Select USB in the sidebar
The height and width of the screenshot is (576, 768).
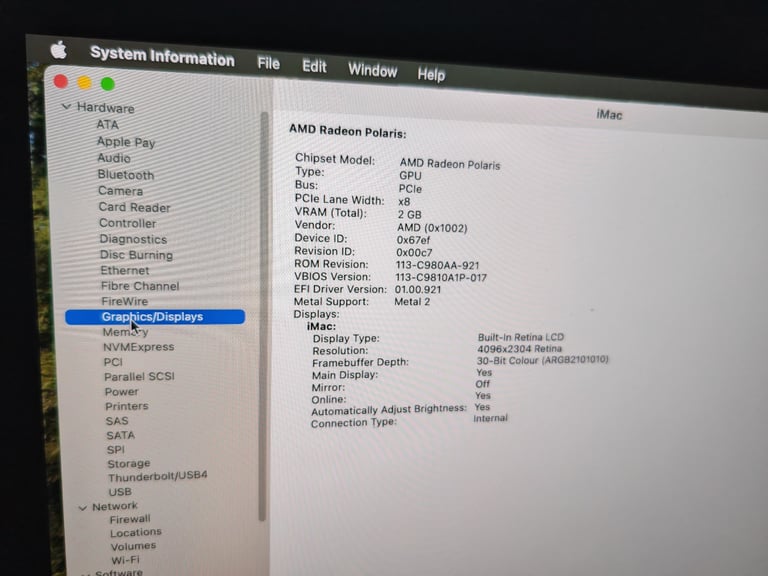click(120, 491)
